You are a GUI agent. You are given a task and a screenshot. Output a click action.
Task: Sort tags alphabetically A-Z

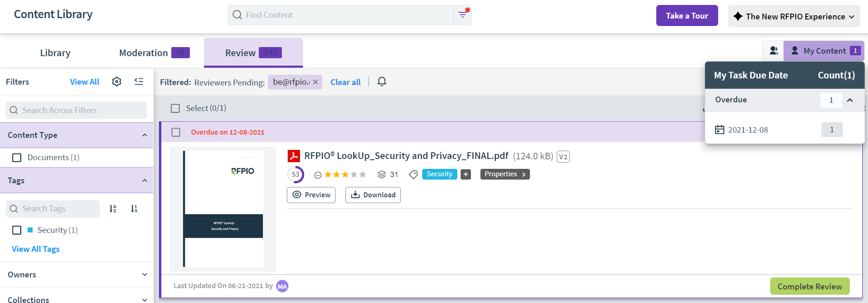[x=113, y=209]
